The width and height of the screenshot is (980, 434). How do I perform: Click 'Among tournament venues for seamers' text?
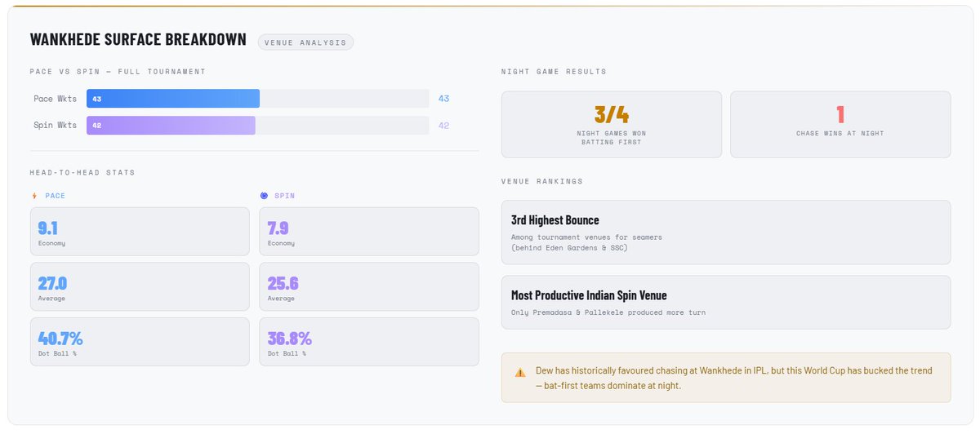tap(586, 237)
